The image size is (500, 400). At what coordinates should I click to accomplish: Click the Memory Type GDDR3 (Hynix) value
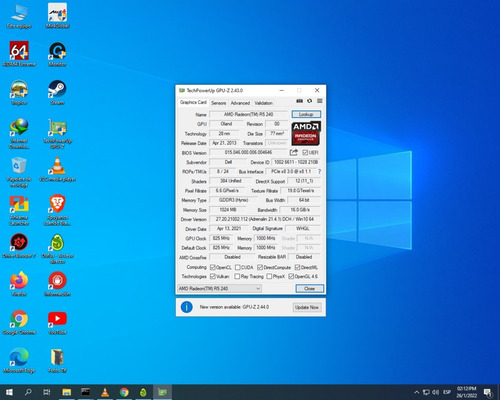[x=233, y=200]
